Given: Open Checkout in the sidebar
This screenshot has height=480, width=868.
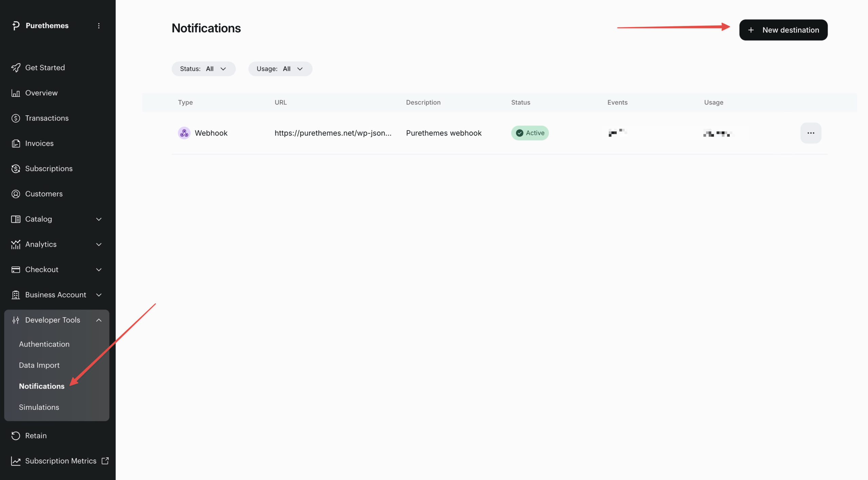Looking at the screenshot, I should click(42, 270).
